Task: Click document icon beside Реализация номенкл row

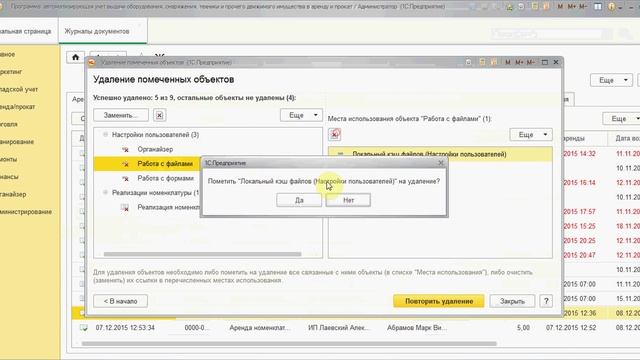Action: [125, 207]
